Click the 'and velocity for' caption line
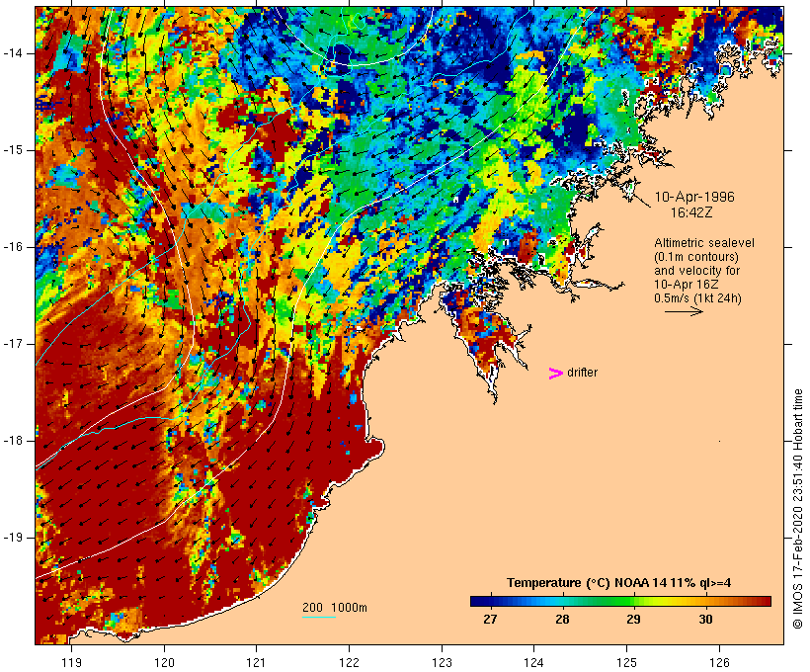 696,271
